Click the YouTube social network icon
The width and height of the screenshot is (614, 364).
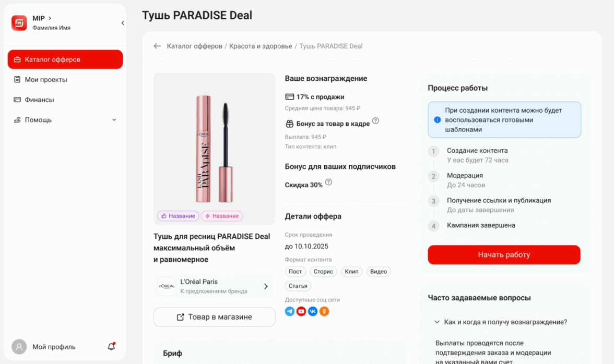pyautogui.click(x=301, y=311)
